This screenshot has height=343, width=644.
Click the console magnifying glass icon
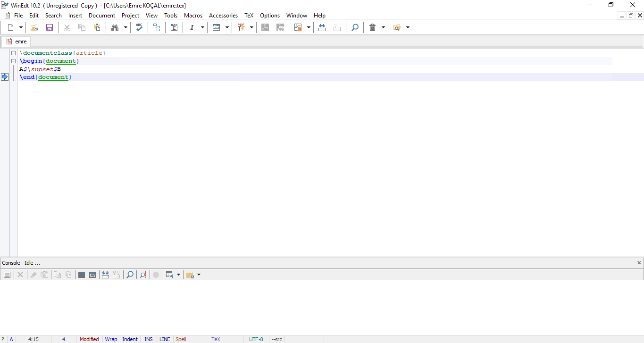pyautogui.click(x=130, y=275)
